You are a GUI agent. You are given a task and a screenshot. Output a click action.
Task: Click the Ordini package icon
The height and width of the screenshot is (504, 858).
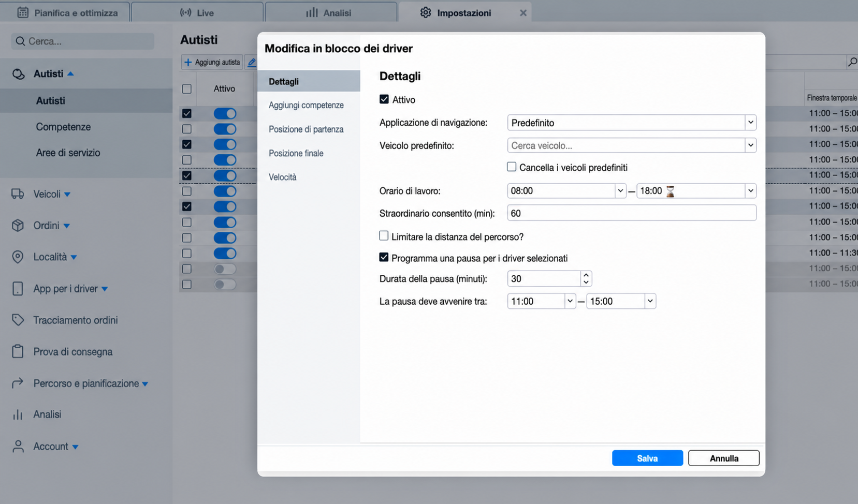18,226
